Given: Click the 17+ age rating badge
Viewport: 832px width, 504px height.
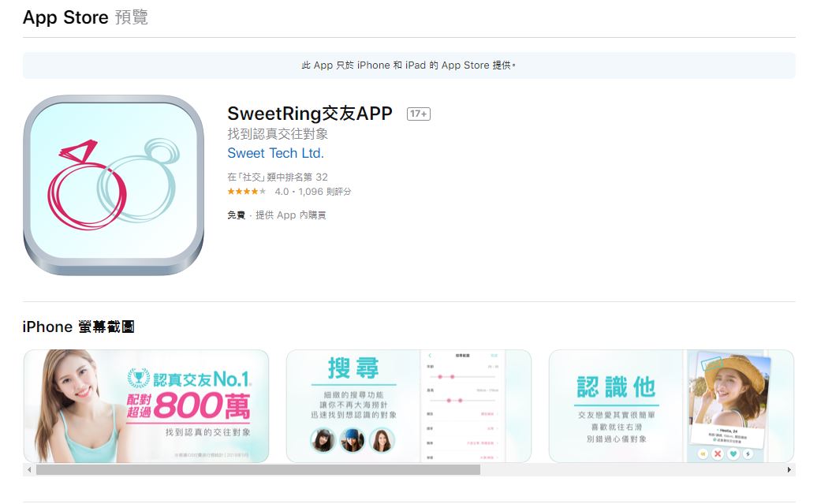Looking at the screenshot, I should [418, 114].
